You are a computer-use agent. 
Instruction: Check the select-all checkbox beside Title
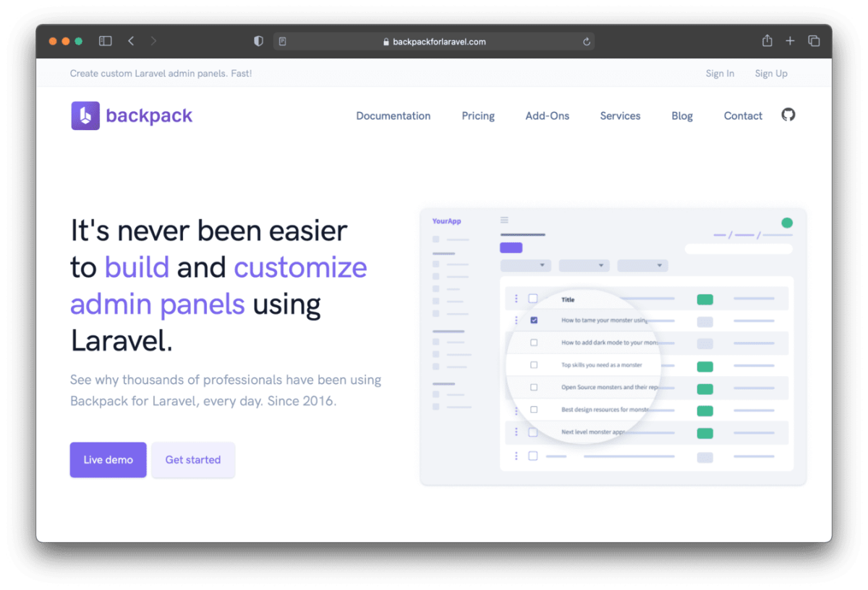tap(534, 298)
